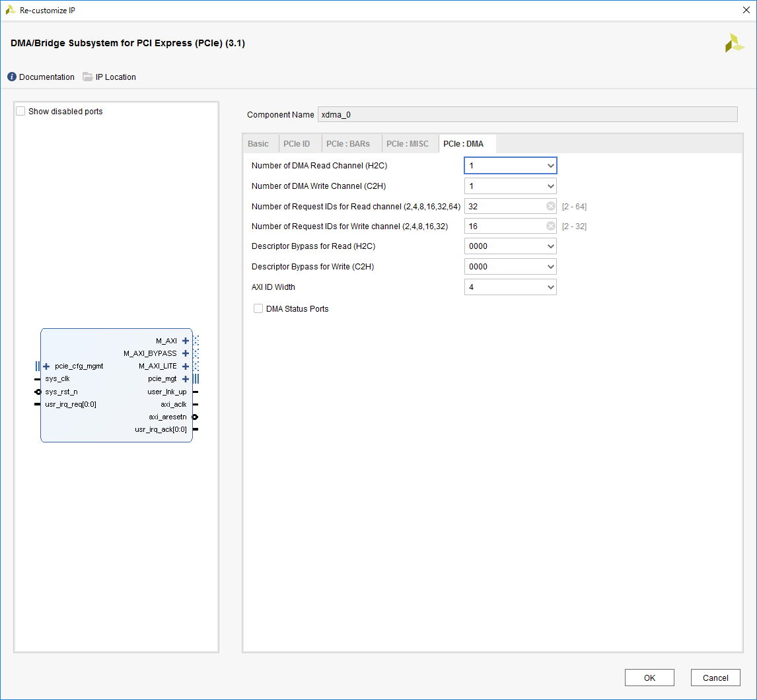Open the Documentation info icon
This screenshot has width=757, height=700.
(12, 77)
